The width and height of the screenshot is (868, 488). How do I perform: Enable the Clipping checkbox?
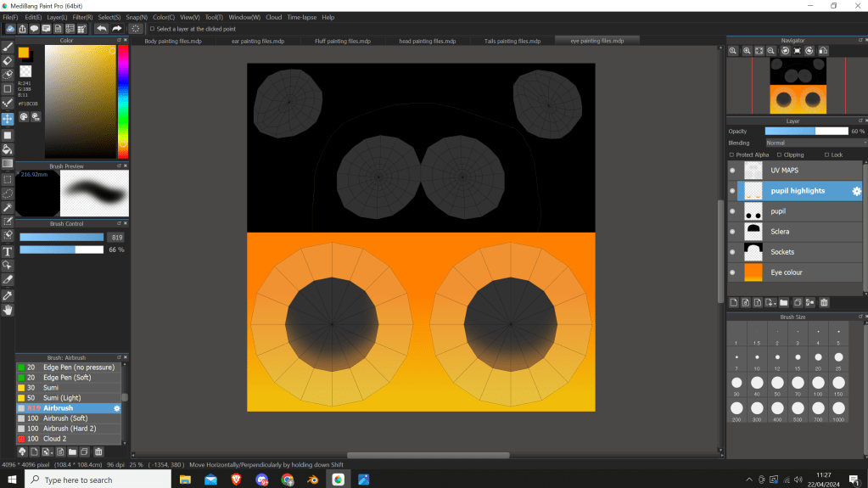tap(779, 155)
